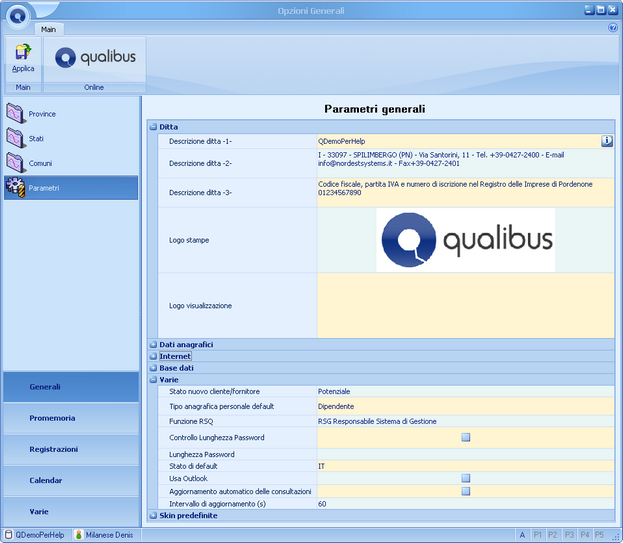Click the Parametri label in sidebar
Image resolution: width=623 pixels, height=543 pixels.
pyautogui.click(x=44, y=188)
